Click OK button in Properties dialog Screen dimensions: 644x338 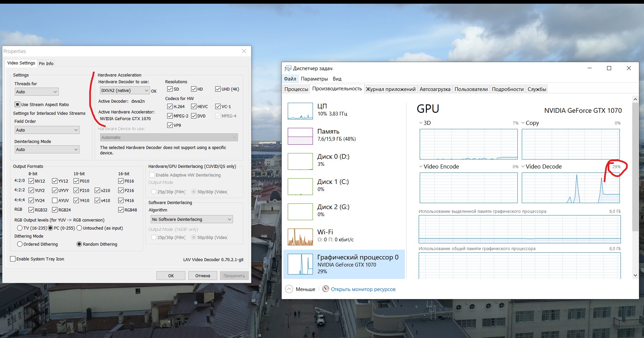(x=171, y=276)
